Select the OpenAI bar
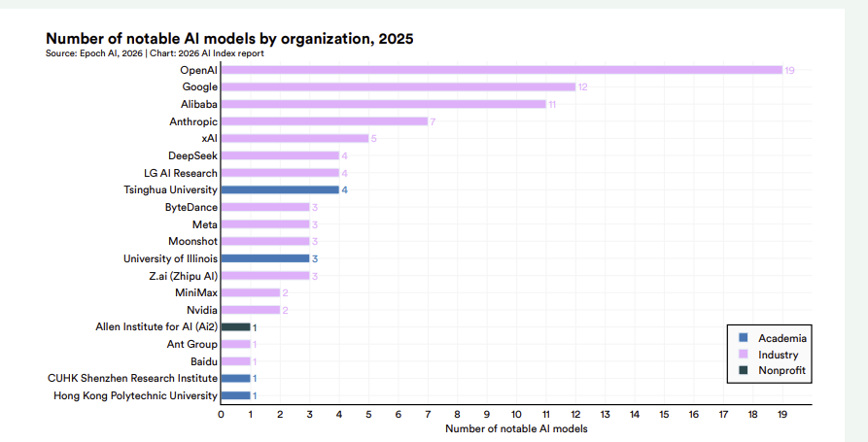 tap(502, 70)
